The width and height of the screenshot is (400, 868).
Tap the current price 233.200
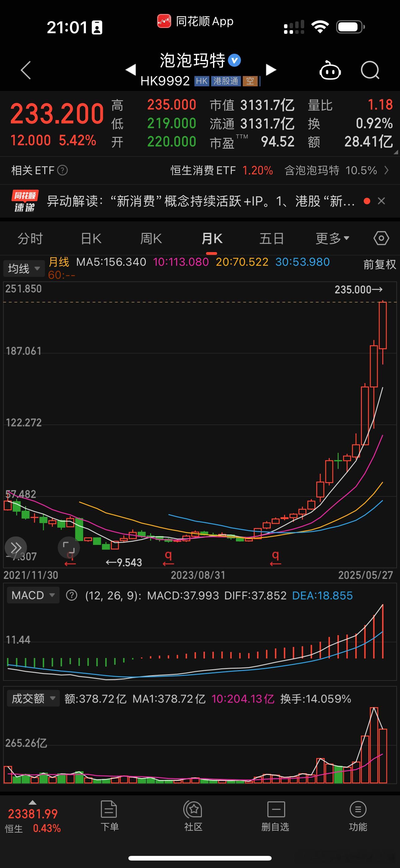click(x=57, y=114)
